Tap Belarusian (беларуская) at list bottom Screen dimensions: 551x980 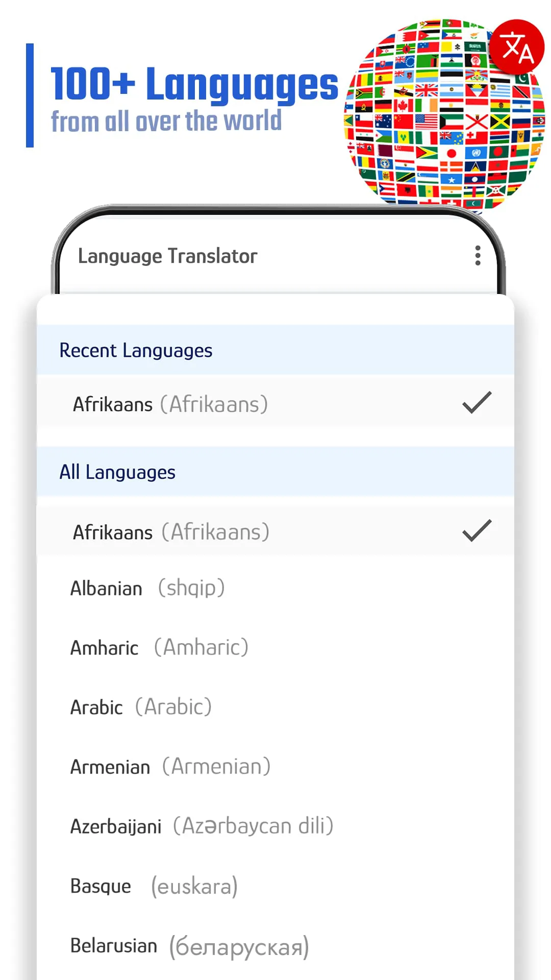click(x=189, y=946)
